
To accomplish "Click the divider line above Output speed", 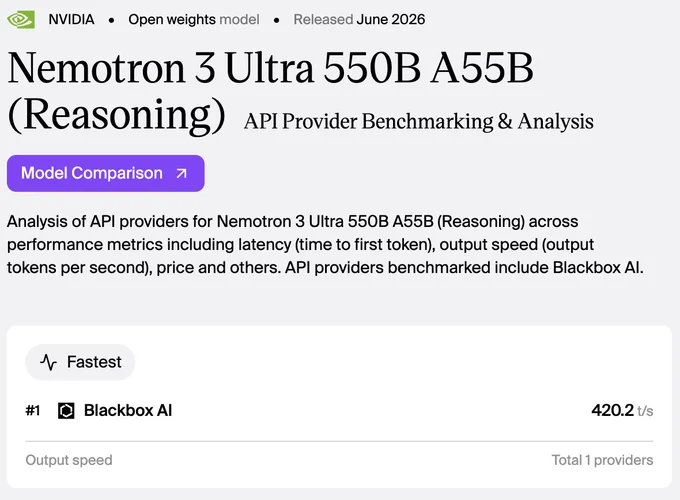I will click(x=340, y=441).
